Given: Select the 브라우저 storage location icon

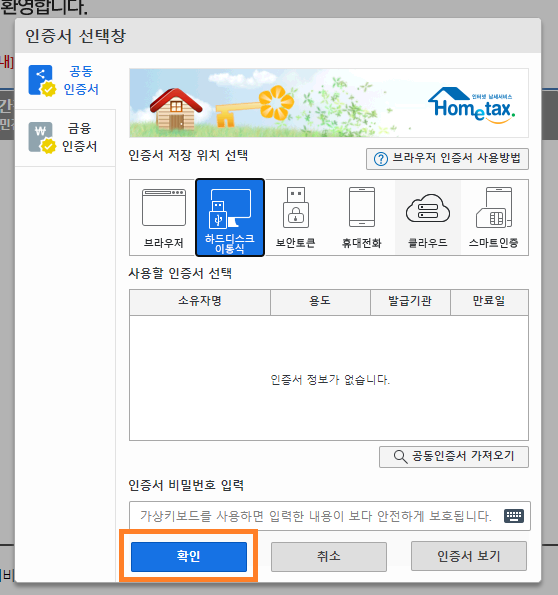Looking at the screenshot, I should point(164,218).
